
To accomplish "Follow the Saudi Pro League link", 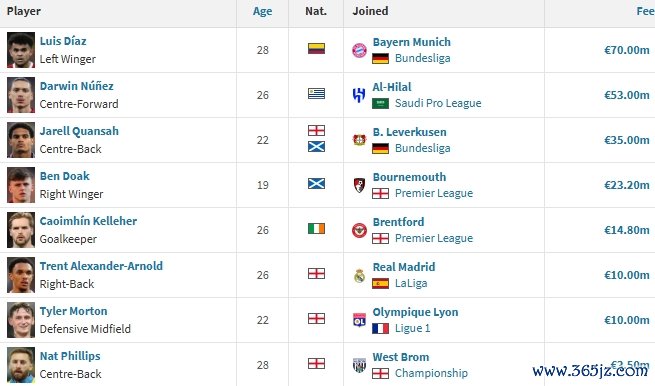I will pos(438,103).
